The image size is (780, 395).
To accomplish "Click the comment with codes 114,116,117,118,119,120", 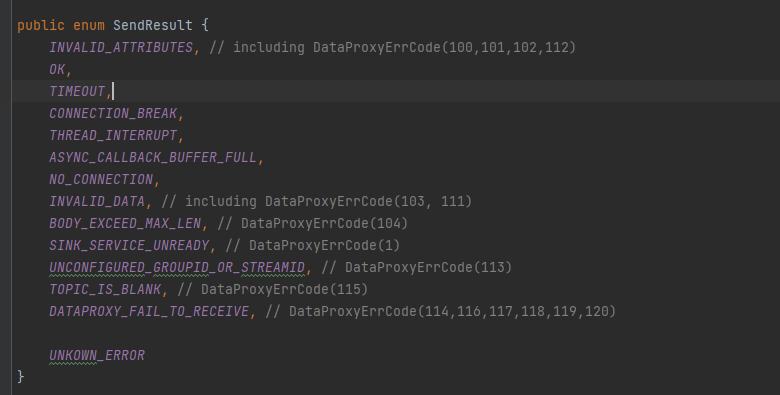I will [441, 311].
